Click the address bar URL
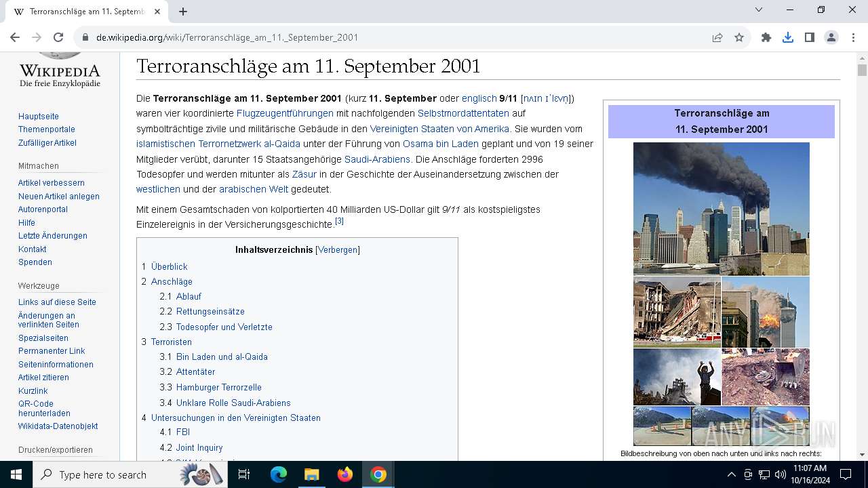 pos(227,37)
